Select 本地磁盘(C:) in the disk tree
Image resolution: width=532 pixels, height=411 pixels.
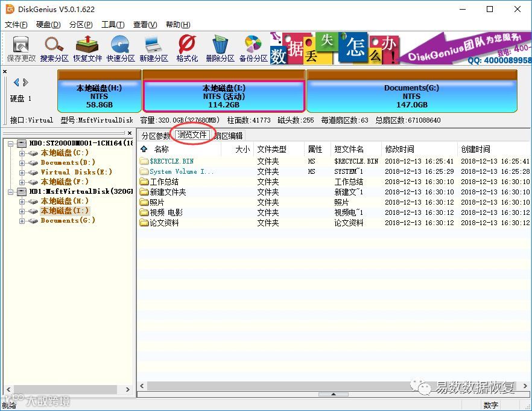[65, 153]
